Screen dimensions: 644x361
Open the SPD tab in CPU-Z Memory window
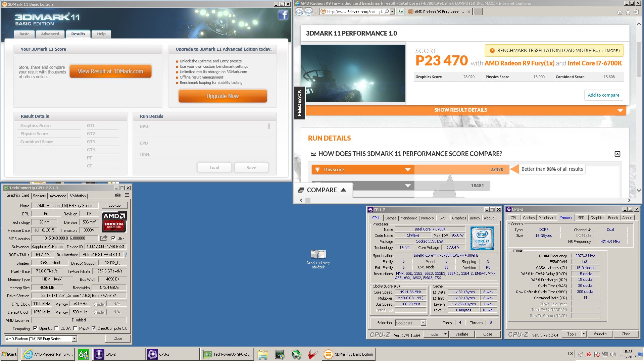(x=581, y=218)
